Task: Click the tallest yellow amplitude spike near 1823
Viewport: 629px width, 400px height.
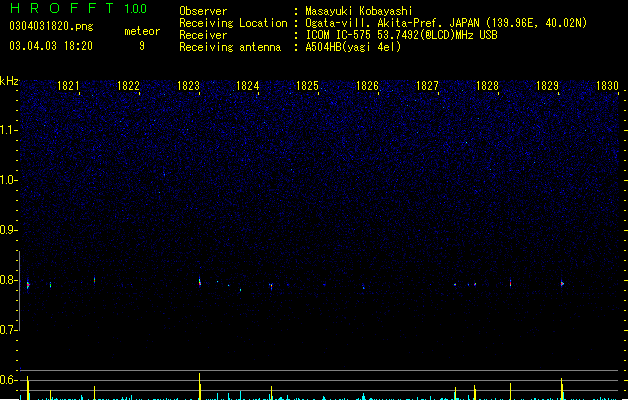Action: tap(199, 386)
